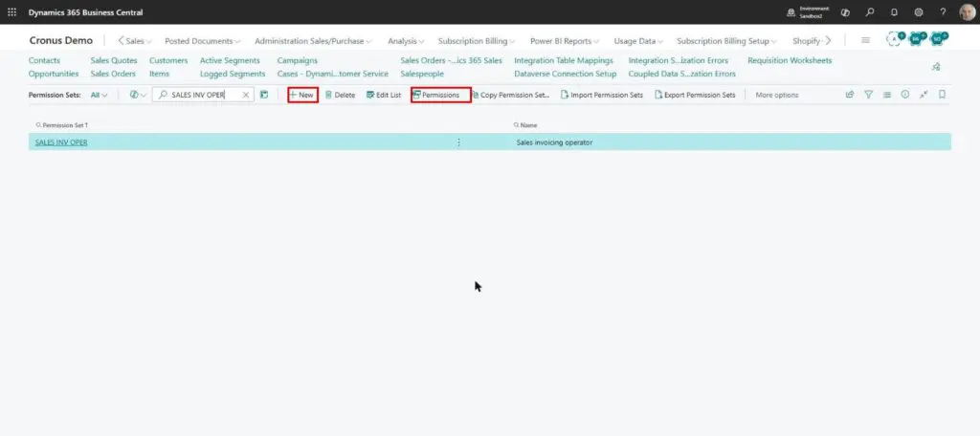
Task: Expand the Subscription Billing menu
Action: coord(477,40)
